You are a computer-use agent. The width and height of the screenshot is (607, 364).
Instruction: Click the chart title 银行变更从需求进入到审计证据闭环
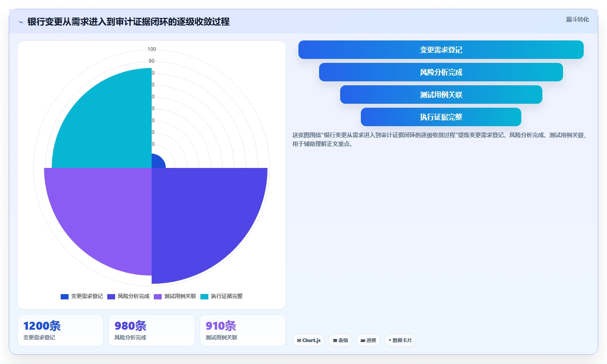pos(128,22)
